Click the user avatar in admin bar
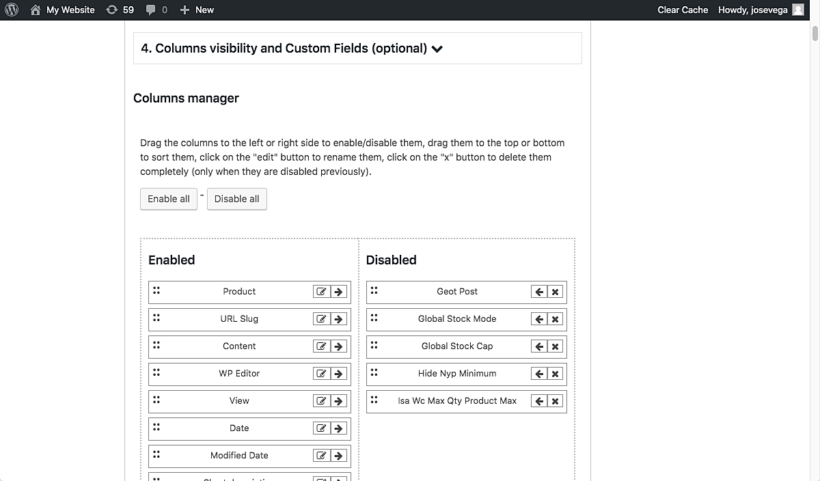 pyautogui.click(x=798, y=9)
